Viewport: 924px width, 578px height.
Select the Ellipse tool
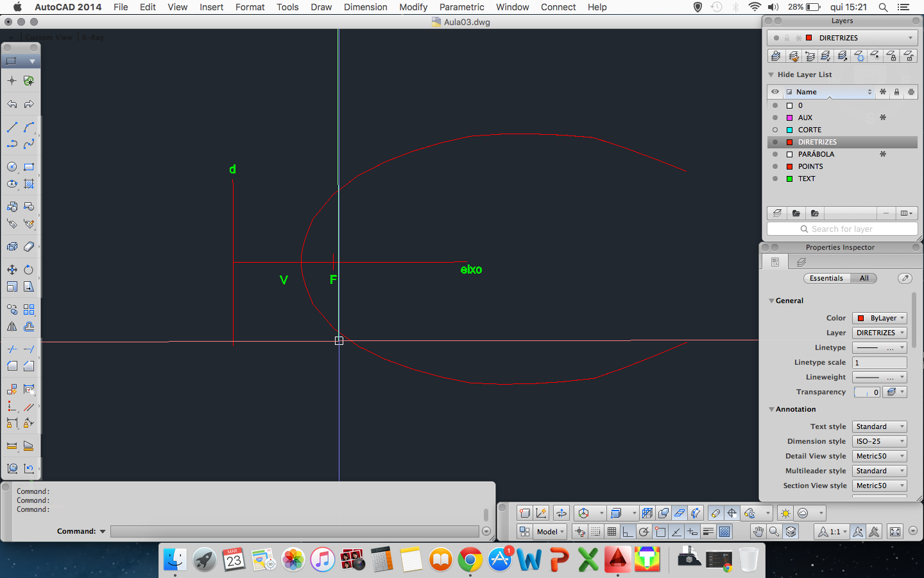(12, 184)
